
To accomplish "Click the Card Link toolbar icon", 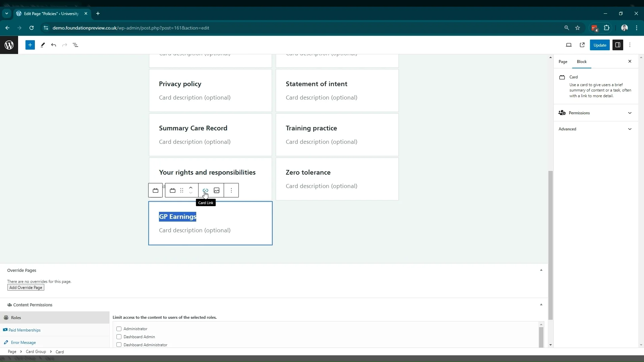I will (x=206, y=190).
